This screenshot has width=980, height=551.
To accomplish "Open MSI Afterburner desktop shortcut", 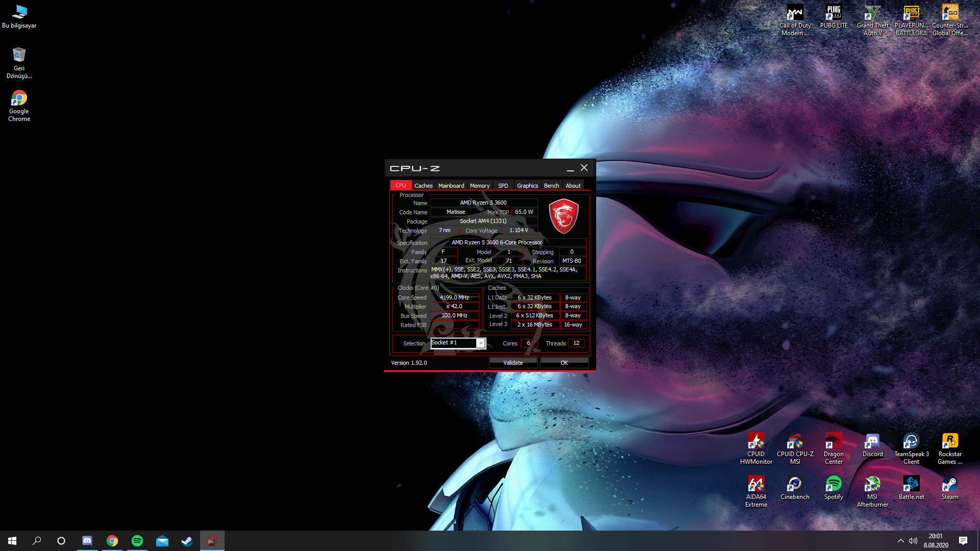I will click(872, 492).
